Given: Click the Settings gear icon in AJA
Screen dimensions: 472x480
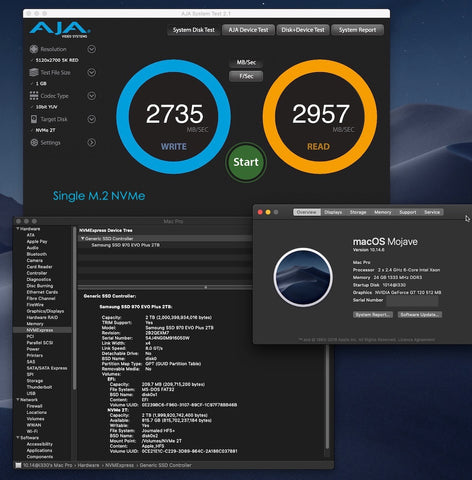Looking at the screenshot, I should click(x=34, y=142).
